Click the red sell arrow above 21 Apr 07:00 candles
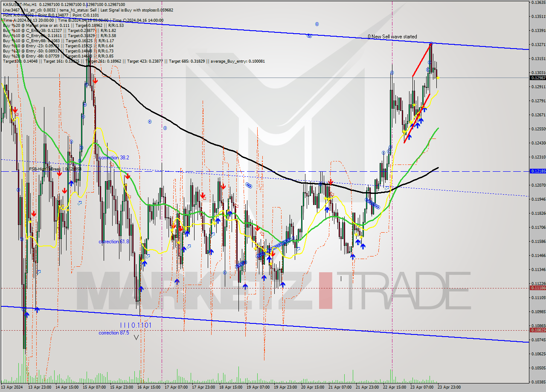546x392 pixels. tap(331, 182)
